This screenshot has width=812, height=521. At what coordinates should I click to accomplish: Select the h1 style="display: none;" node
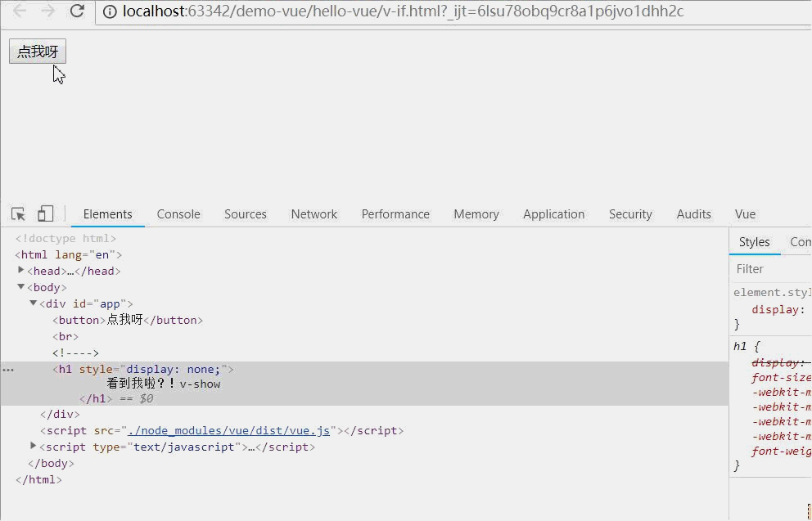click(x=143, y=370)
